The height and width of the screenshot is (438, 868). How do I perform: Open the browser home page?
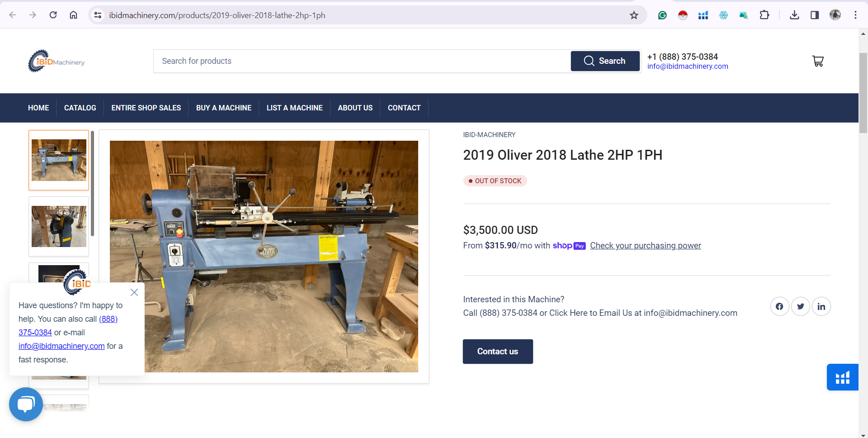[x=73, y=15]
